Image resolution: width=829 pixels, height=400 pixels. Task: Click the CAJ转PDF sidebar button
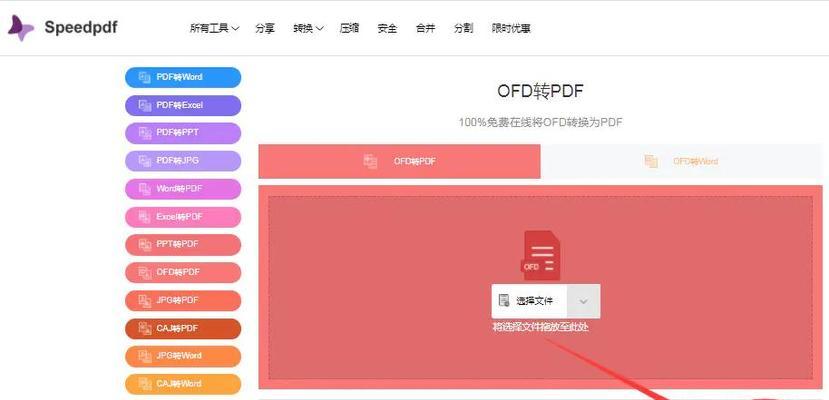tap(183, 328)
